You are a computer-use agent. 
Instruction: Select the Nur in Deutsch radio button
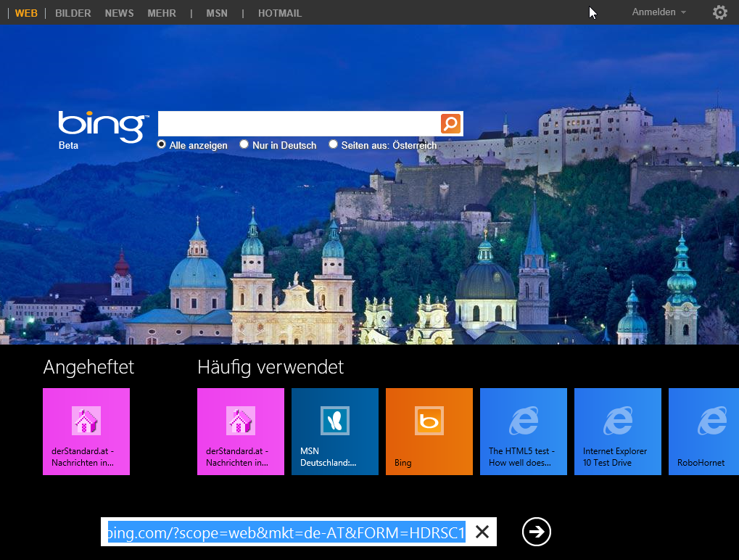[244, 144]
